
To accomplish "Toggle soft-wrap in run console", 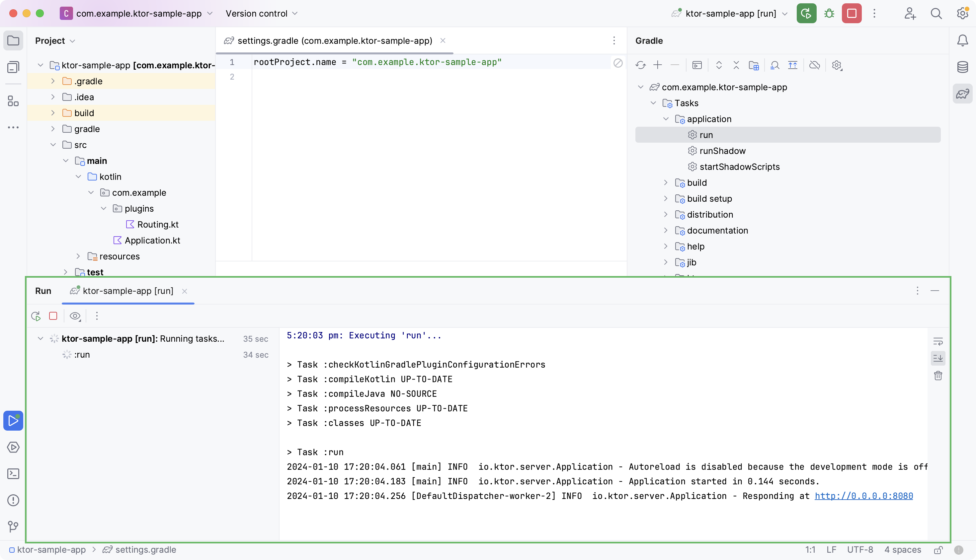I will [x=938, y=341].
